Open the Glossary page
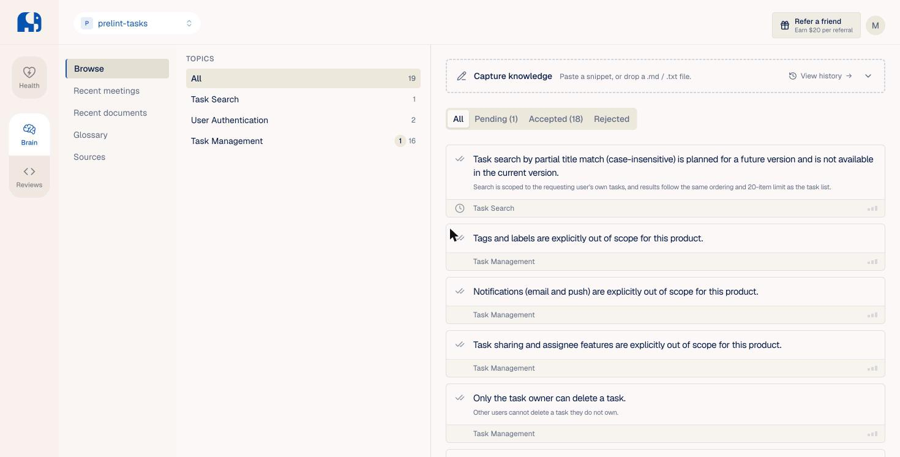Screen dimensions: 900x457 (90, 135)
